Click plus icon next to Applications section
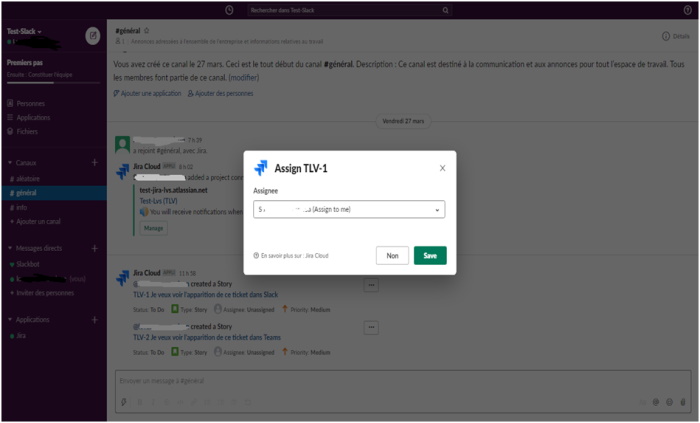Viewport: 700px width, 423px height. pos(95,319)
